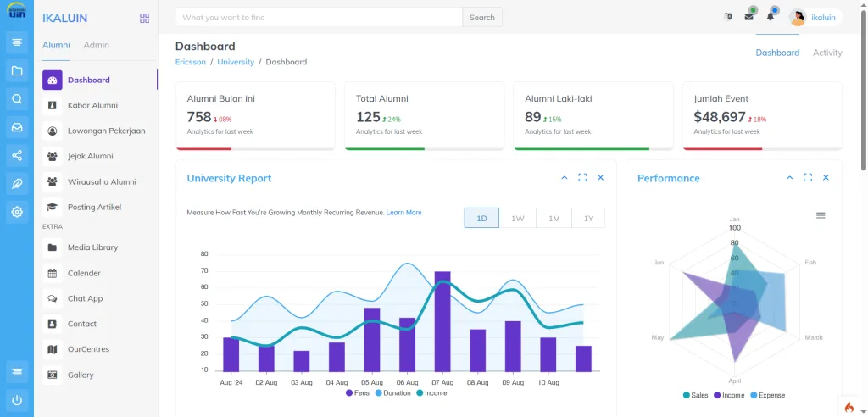
Task: Click the search input field
Action: point(319,18)
